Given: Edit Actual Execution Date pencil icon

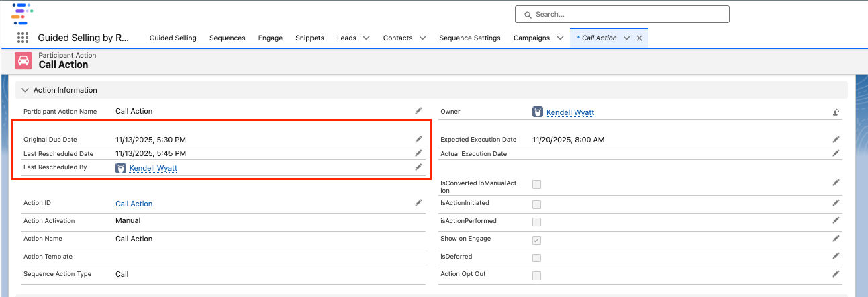Looking at the screenshot, I should [836, 153].
